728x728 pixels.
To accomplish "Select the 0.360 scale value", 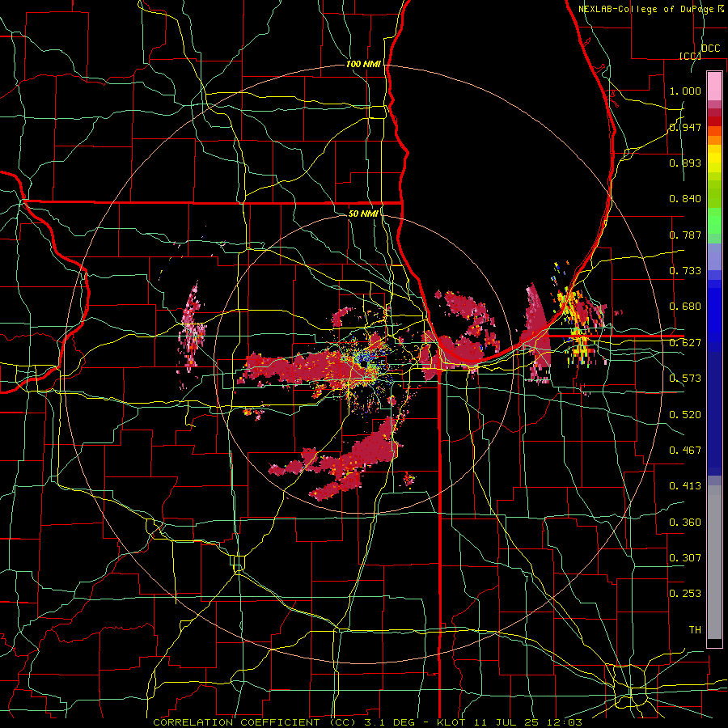I will pos(685,523).
